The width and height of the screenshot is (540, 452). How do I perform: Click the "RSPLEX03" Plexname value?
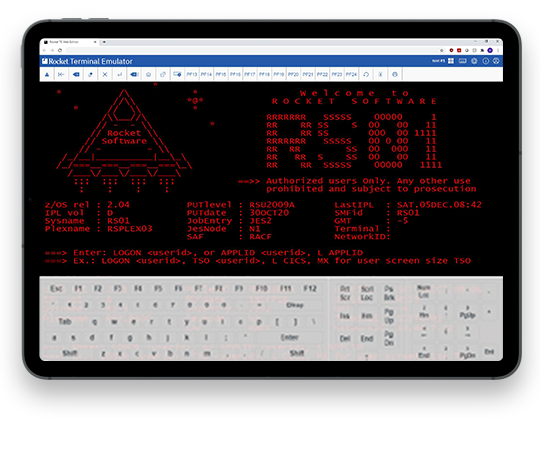[130, 229]
